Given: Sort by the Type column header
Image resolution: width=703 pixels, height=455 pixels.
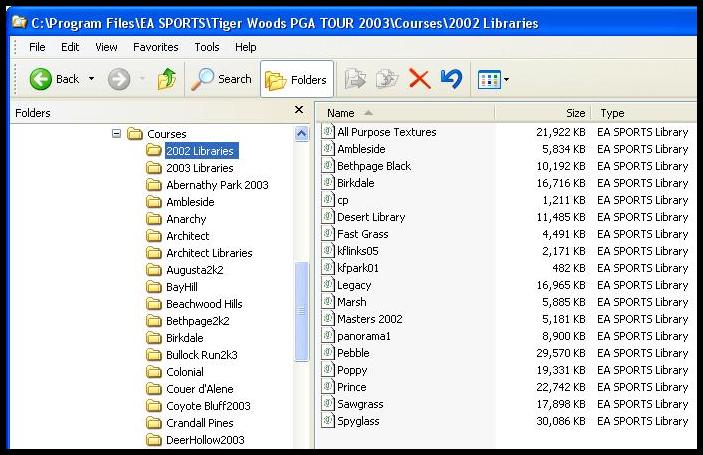Looking at the screenshot, I should (644, 113).
